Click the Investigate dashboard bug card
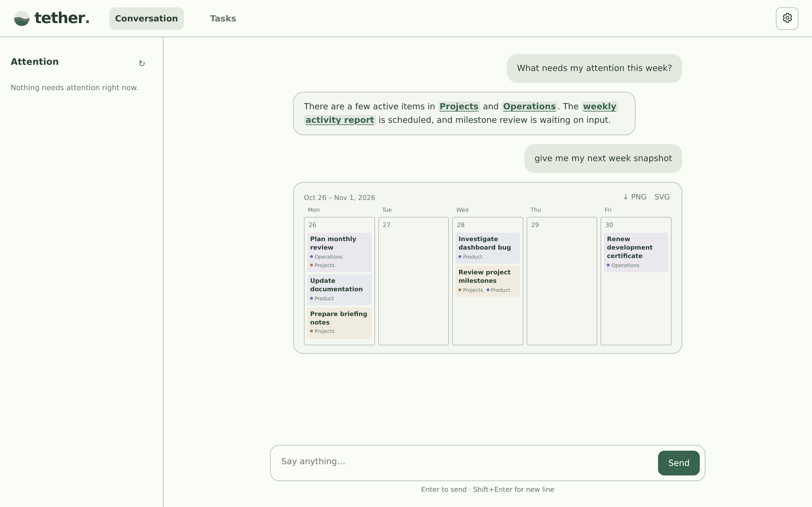The image size is (812, 507). (x=487, y=248)
